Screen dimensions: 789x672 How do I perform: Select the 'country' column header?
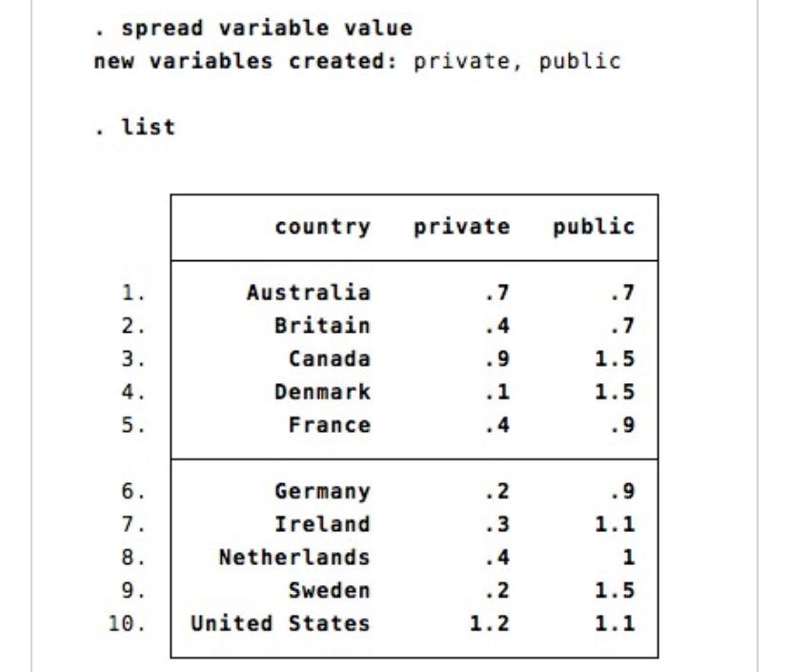322,227
